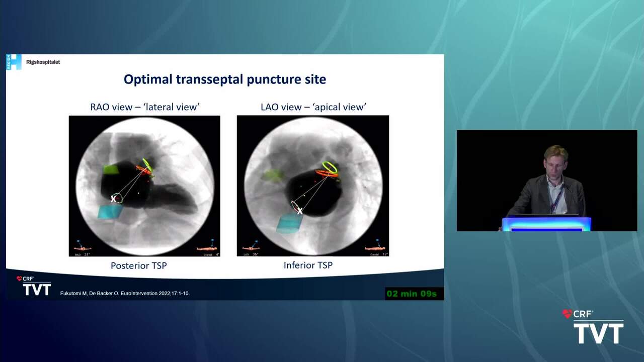
Task: Click the yellow-green ring in LAO image
Action: pyautogui.click(x=330, y=167)
